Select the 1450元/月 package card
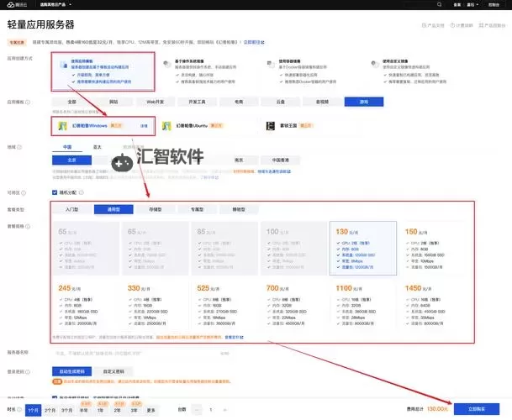Viewport: 512px width, 420px height. [432, 305]
